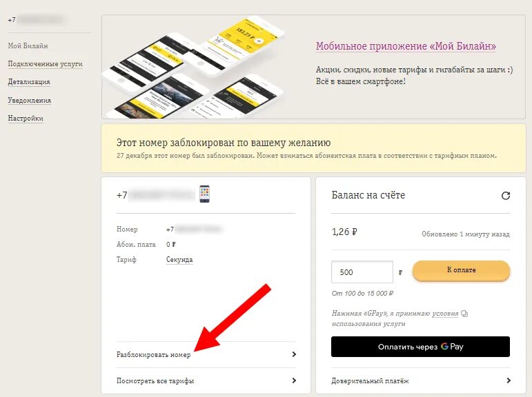Click arrow beside Посмотреть все тарифы
The width and height of the screenshot is (532, 397).
pyautogui.click(x=294, y=380)
